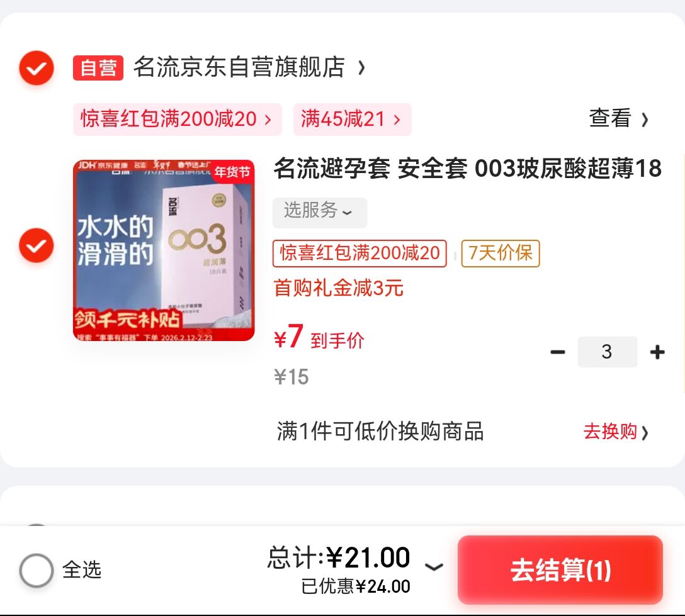Image resolution: width=685 pixels, height=616 pixels.
Task: Open 名流京东自营旗舰店 store page
Action: coord(239,67)
